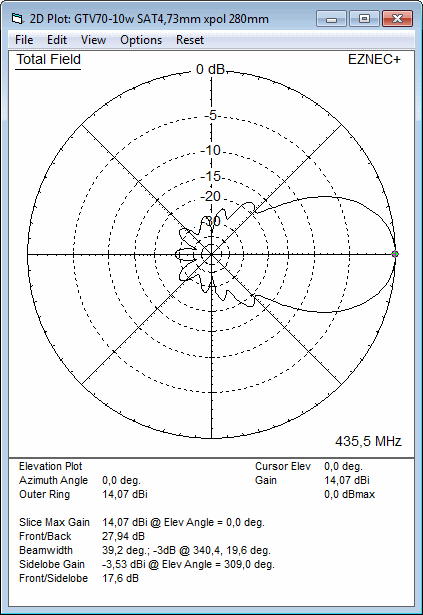This screenshot has height=615, width=423.
Task: Click the 435,5 MHz frequency label
Action: pos(368,441)
